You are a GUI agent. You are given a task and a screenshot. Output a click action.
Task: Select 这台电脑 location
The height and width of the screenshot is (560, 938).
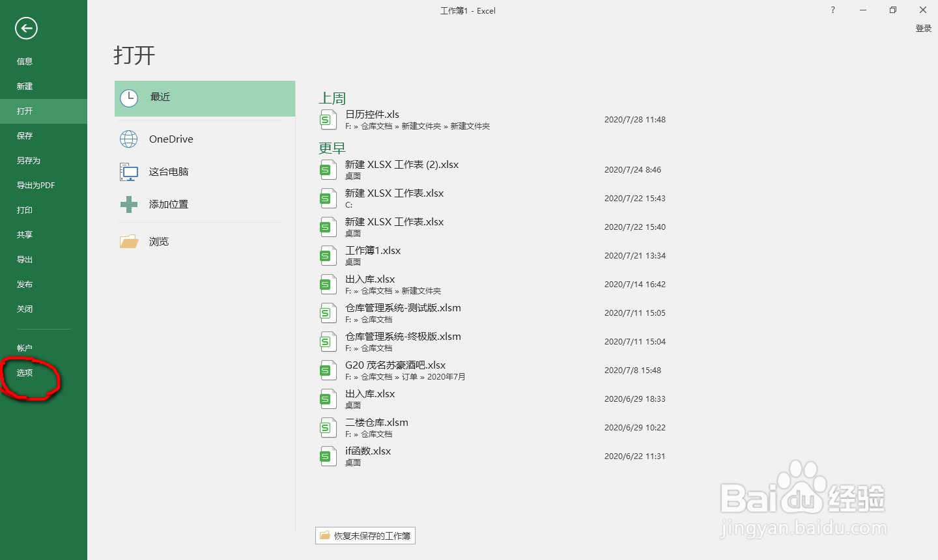[x=205, y=172]
